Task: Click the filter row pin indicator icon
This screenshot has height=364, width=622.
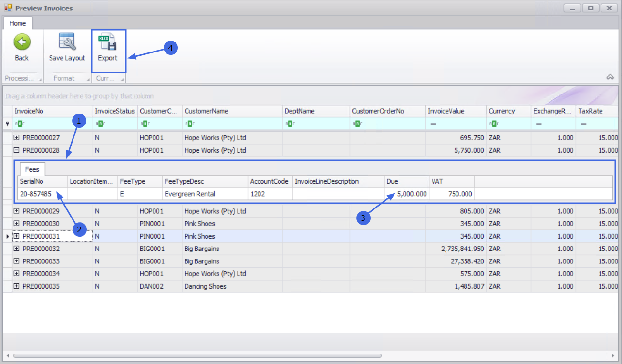Action: [x=7, y=124]
